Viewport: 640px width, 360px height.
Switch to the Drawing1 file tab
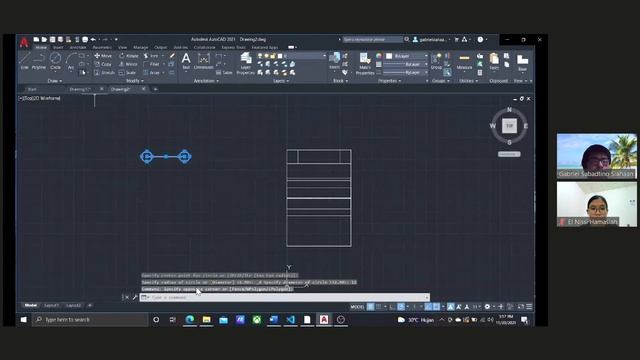point(80,89)
